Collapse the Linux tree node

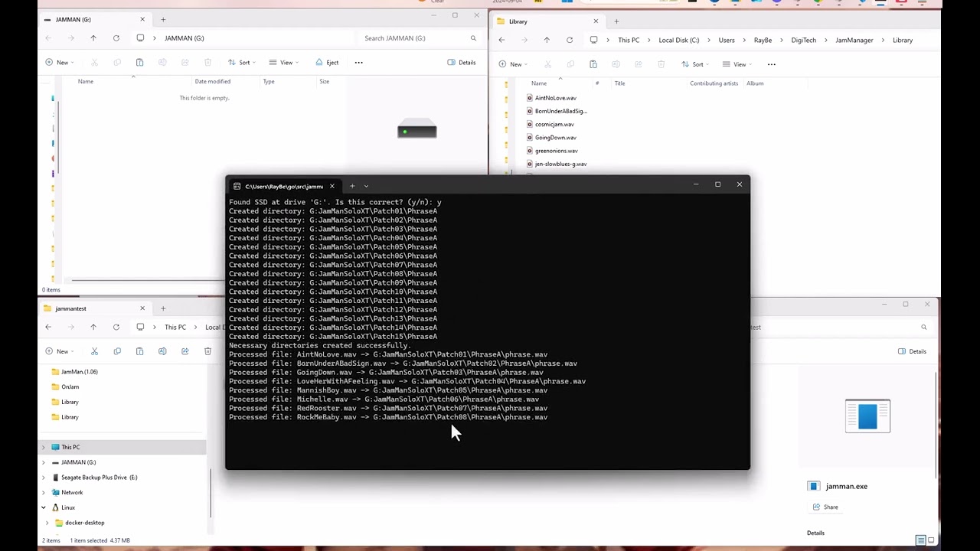pyautogui.click(x=44, y=507)
